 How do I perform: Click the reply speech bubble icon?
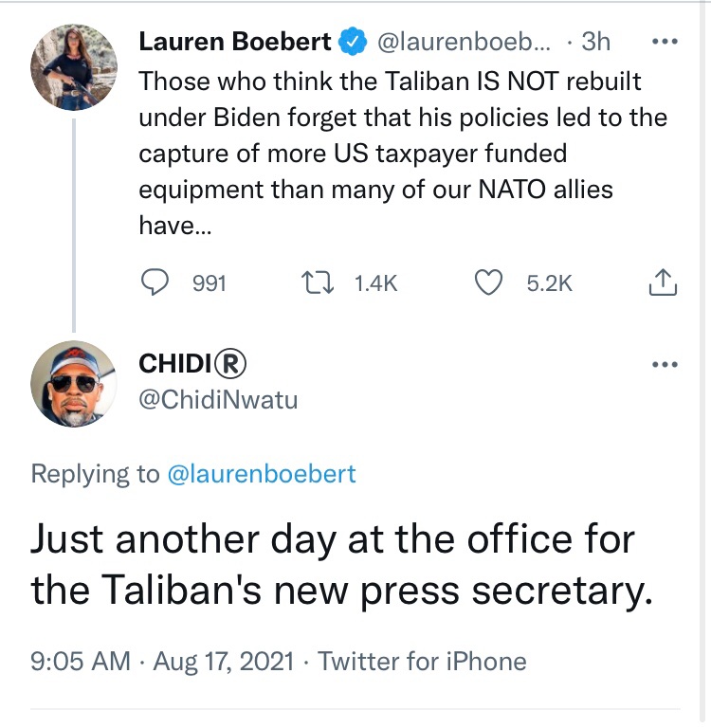156,282
